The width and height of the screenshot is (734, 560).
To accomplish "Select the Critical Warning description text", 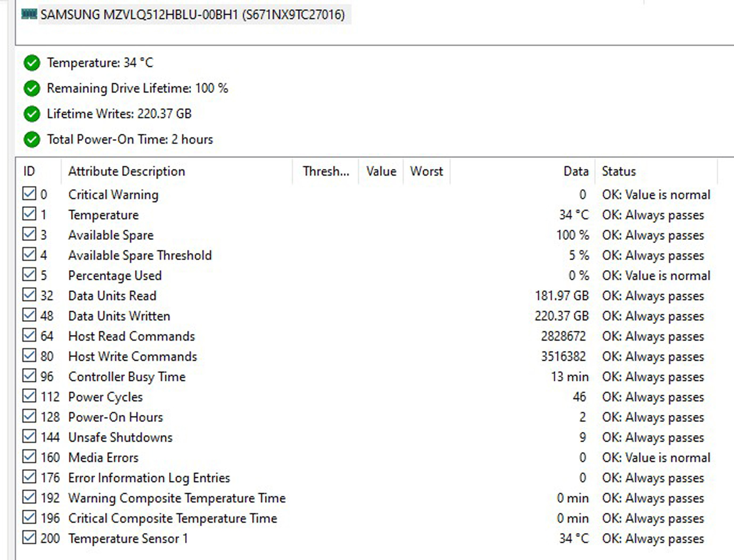I will pos(113,195).
